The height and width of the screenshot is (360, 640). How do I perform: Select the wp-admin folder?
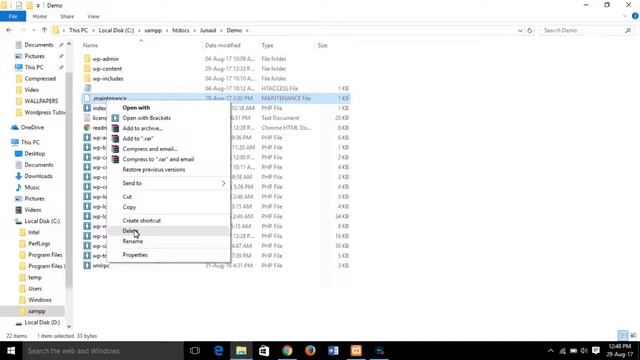coord(105,59)
